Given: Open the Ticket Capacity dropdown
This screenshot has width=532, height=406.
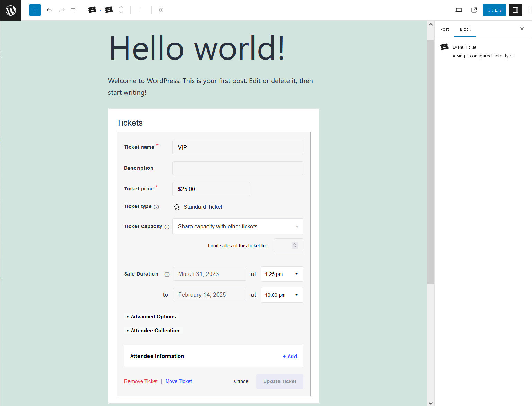Looking at the screenshot, I should (238, 226).
